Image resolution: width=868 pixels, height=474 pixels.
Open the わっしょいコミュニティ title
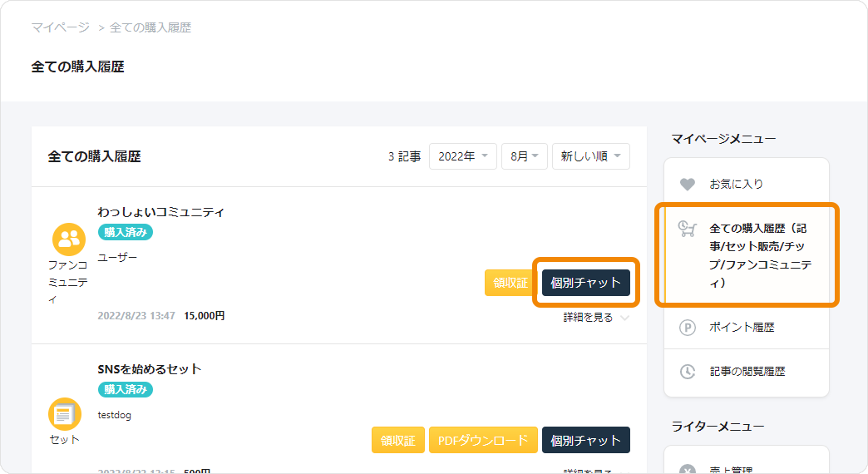pos(160,212)
